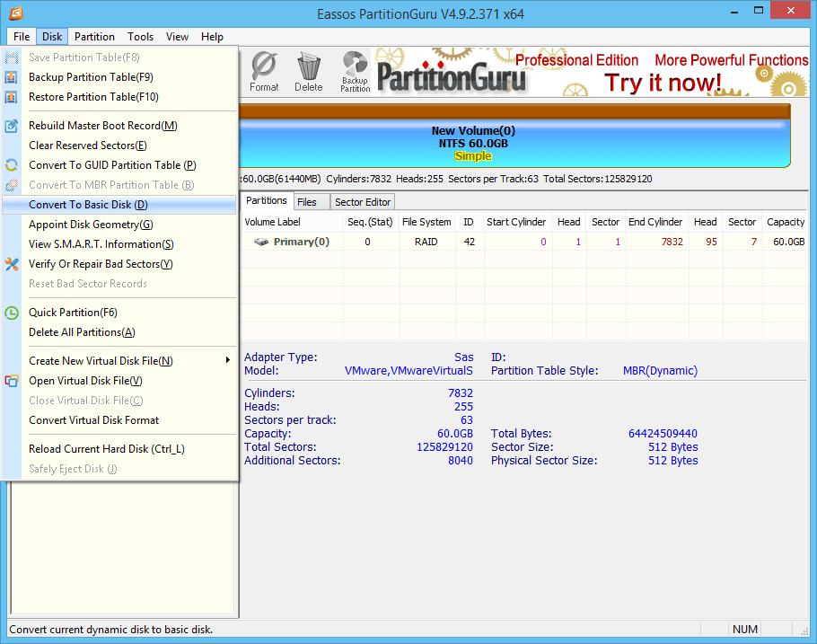
Task: Click the disk icon beside Primary(0)
Action: click(261, 242)
